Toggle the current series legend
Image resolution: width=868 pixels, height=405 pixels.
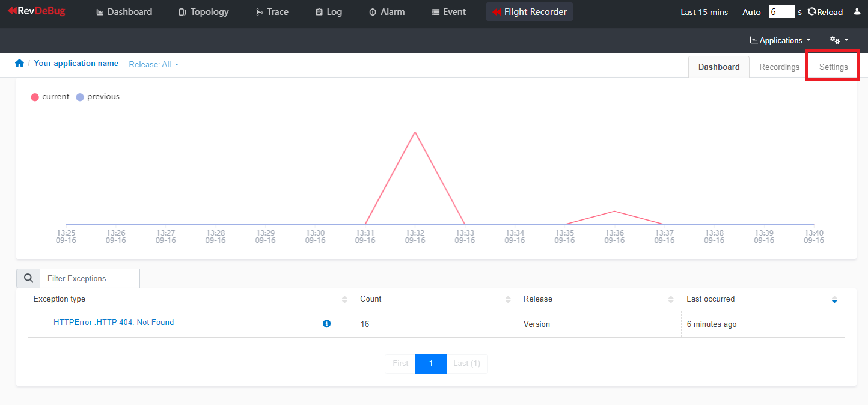pos(50,97)
